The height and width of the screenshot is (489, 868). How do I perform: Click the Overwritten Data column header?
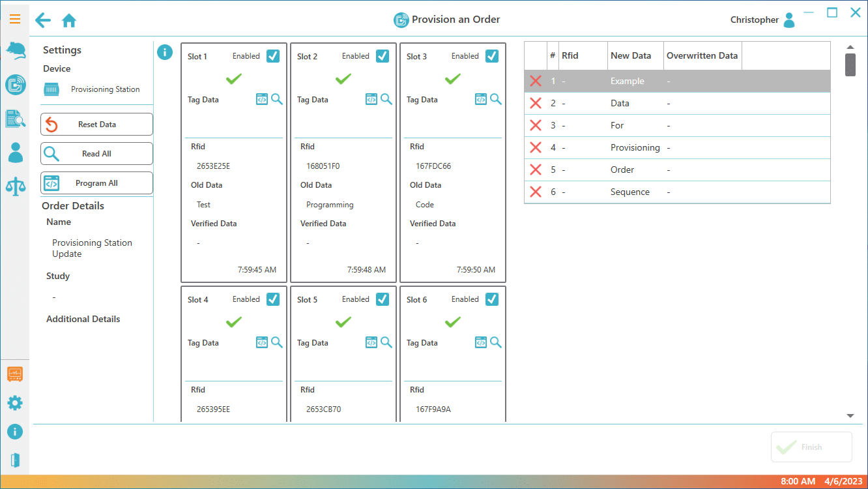coord(702,56)
